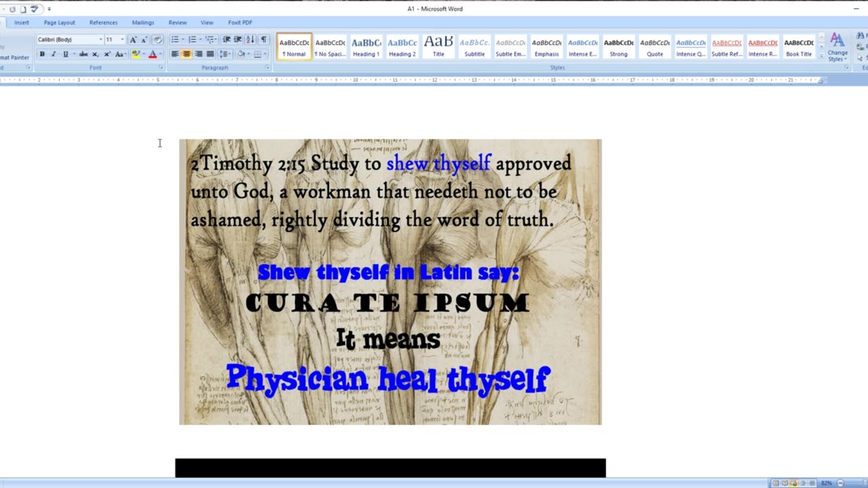Open the font size dropdown

tap(122, 40)
